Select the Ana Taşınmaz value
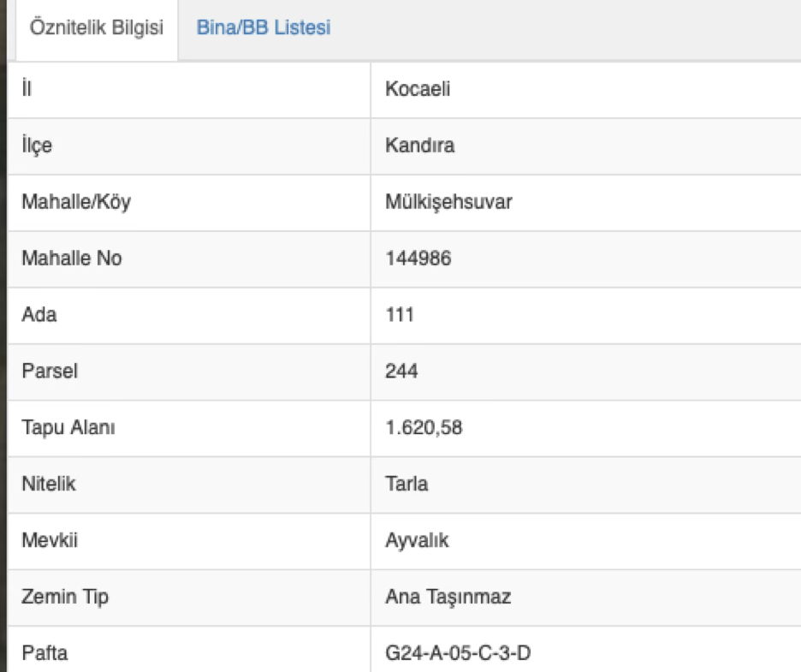 coord(448,598)
